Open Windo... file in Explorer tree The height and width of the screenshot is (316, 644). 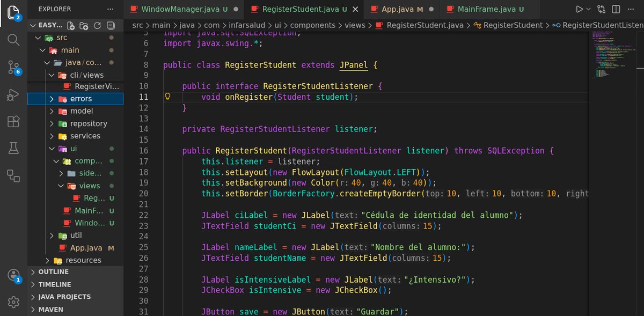(x=75, y=223)
